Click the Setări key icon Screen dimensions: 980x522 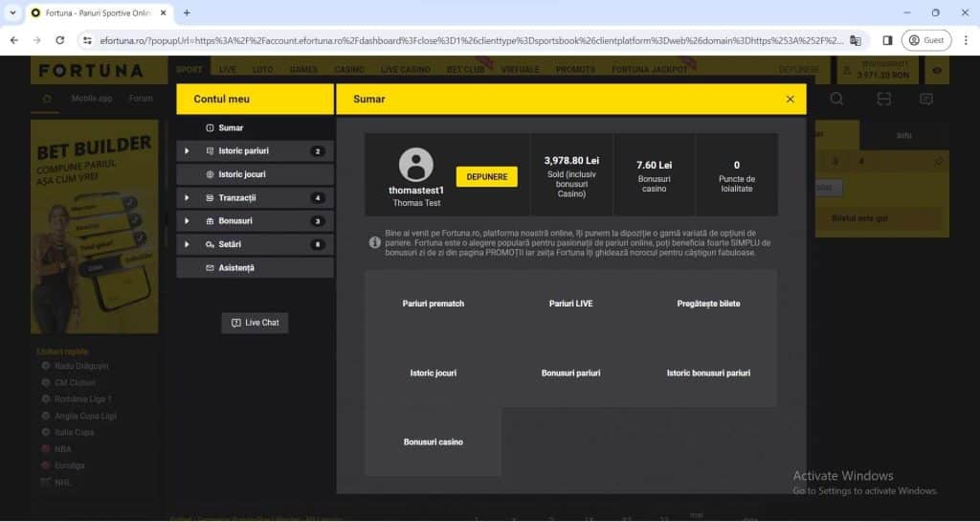(x=210, y=244)
